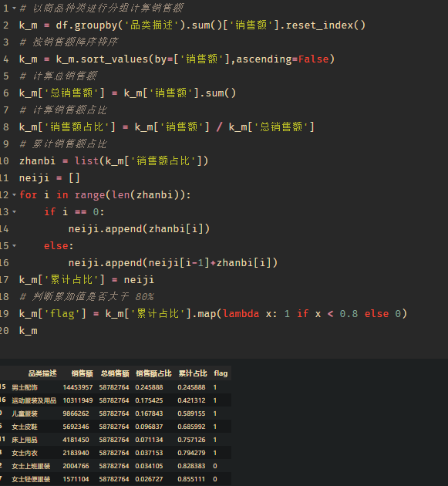The width and height of the screenshot is (448, 486).
Task: Click the sales value 2004766
Action: click(76, 466)
